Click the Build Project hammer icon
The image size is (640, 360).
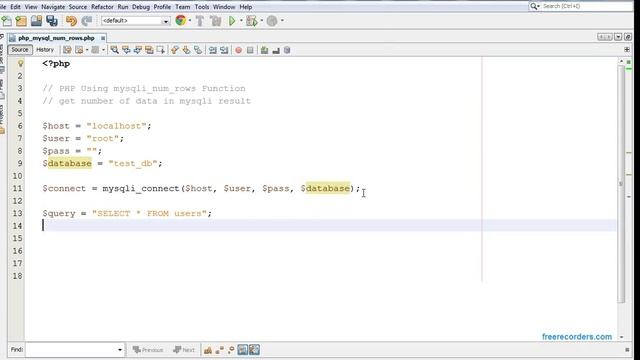[x=200, y=21]
